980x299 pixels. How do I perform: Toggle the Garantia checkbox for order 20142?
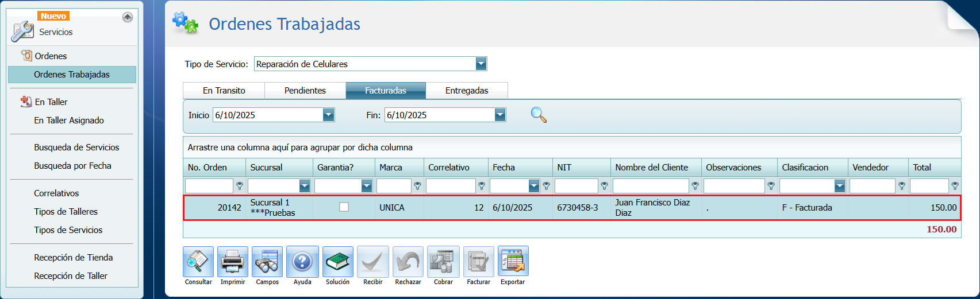(344, 207)
